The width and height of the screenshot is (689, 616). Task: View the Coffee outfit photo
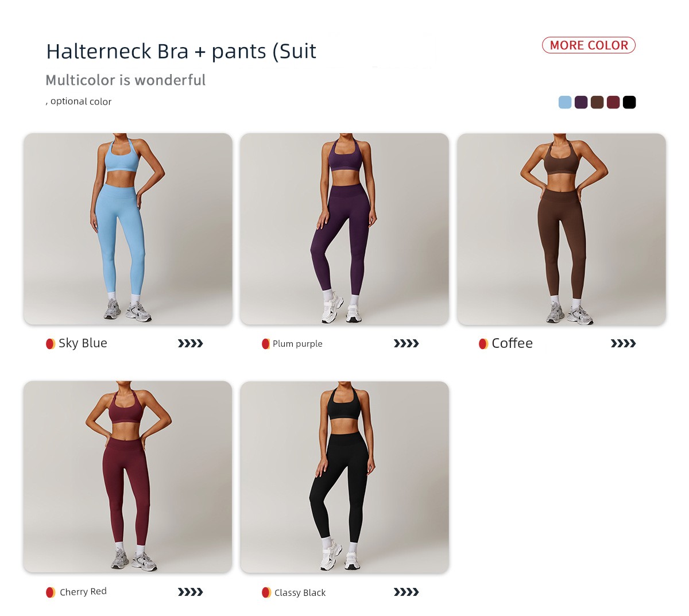click(x=562, y=229)
